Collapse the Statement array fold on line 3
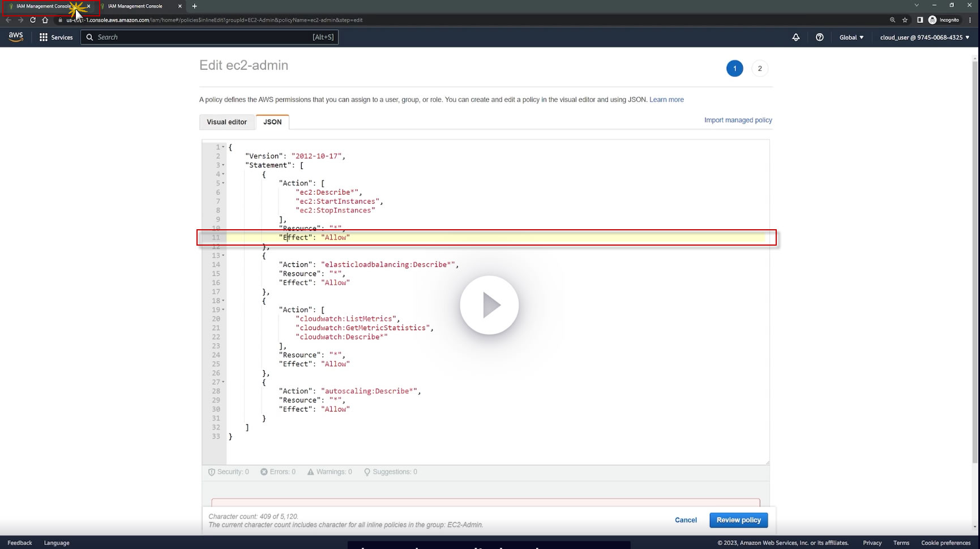This screenshot has width=980, height=549. tap(223, 165)
